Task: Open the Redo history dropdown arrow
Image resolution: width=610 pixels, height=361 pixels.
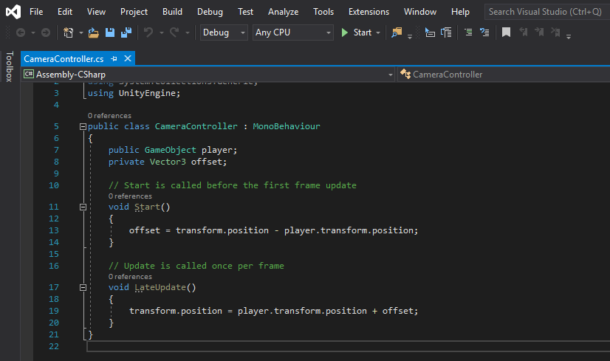Action: tap(187, 33)
